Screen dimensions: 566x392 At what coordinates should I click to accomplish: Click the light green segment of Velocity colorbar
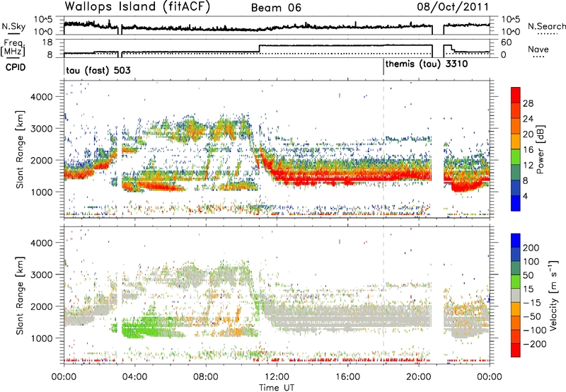[x=516, y=282]
